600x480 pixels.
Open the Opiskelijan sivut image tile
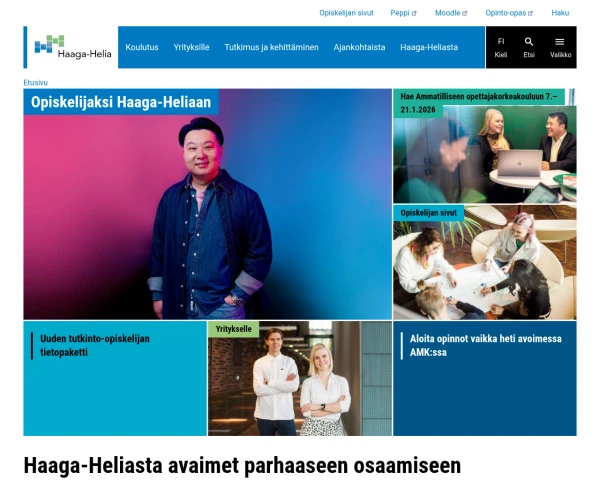pos(484,262)
